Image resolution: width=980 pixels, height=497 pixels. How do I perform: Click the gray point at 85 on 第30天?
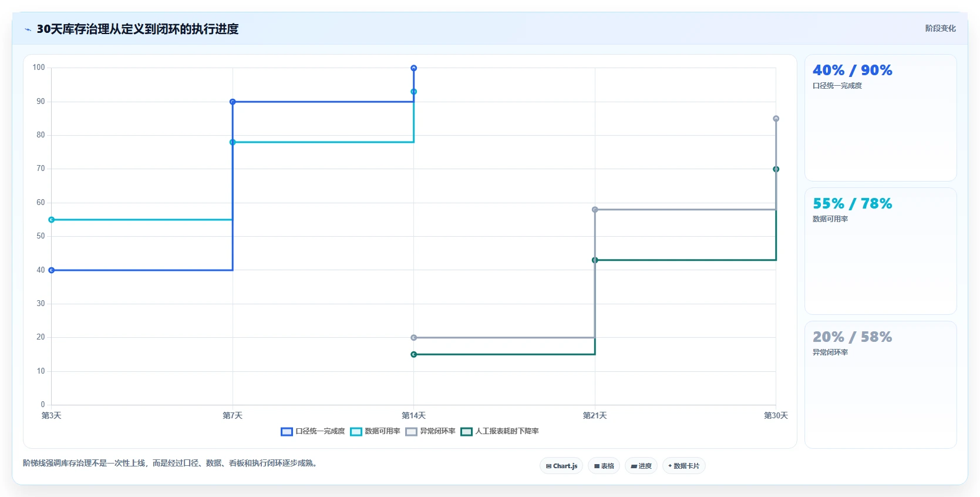pyautogui.click(x=776, y=119)
